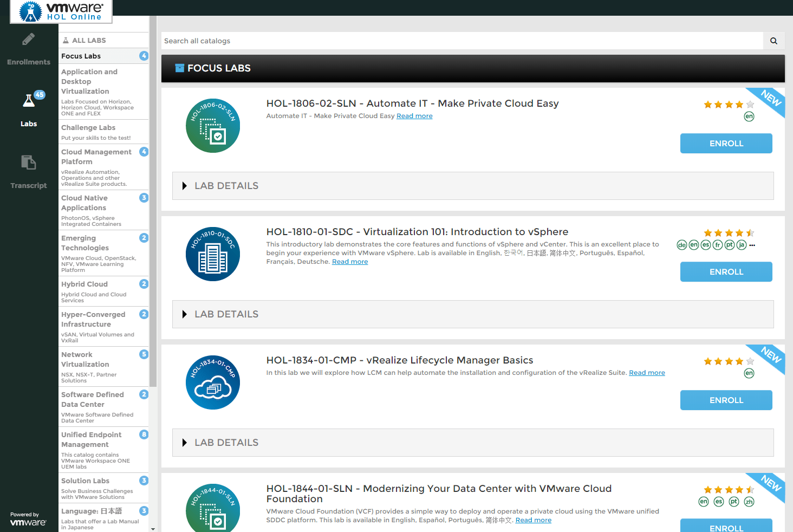Viewport: 793px width, 532px height.
Task: Click the catalog sidebar vertical scrollbar
Action: coord(153,200)
